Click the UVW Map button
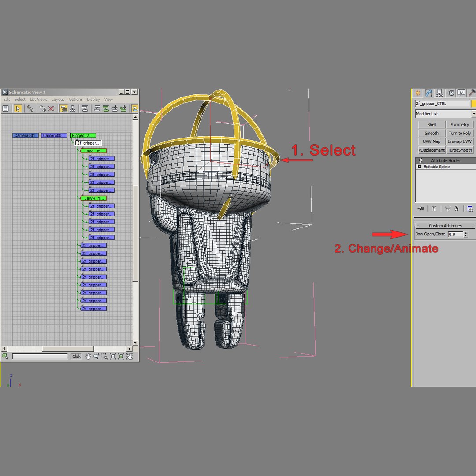 pyautogui.click(x=431, y=141)
